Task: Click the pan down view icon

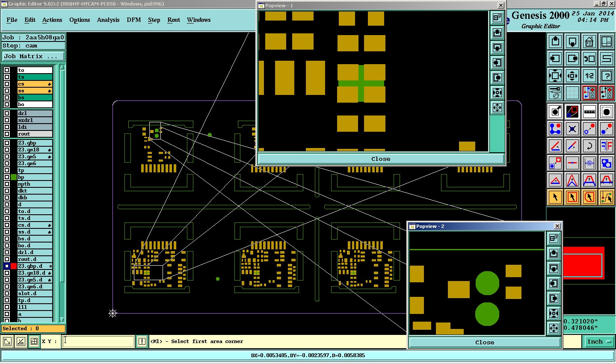Action: [x=572, y=41]
